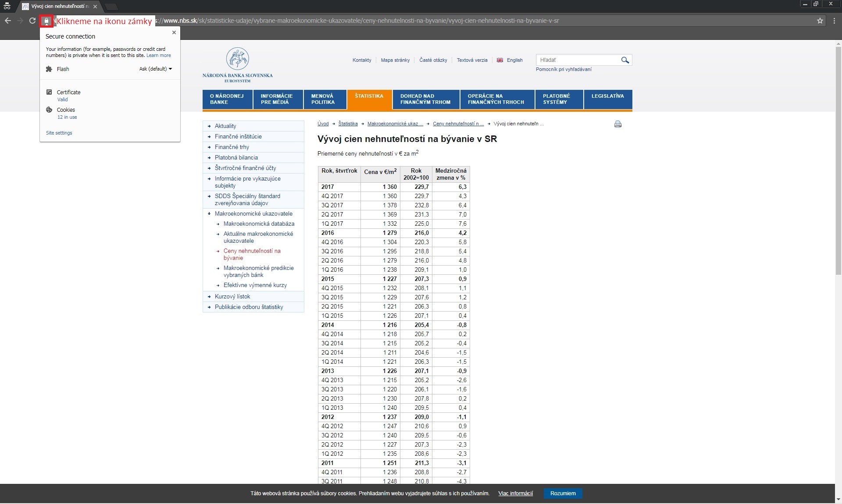Open Site settings in popup
Image resolution: width=842 pixels, height=504 pixels.
point(59,133)
